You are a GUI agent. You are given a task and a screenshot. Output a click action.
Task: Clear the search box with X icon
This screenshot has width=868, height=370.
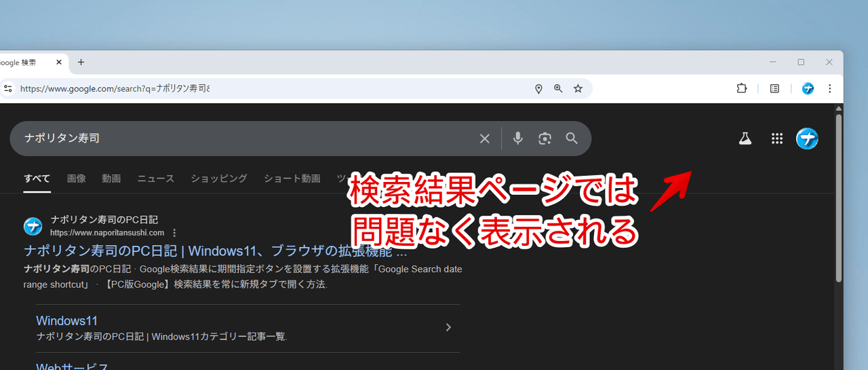(x=485, y=138)
